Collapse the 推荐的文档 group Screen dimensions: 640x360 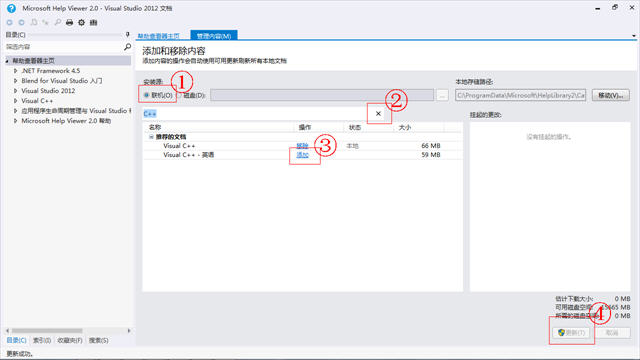[x=151, y=137]
